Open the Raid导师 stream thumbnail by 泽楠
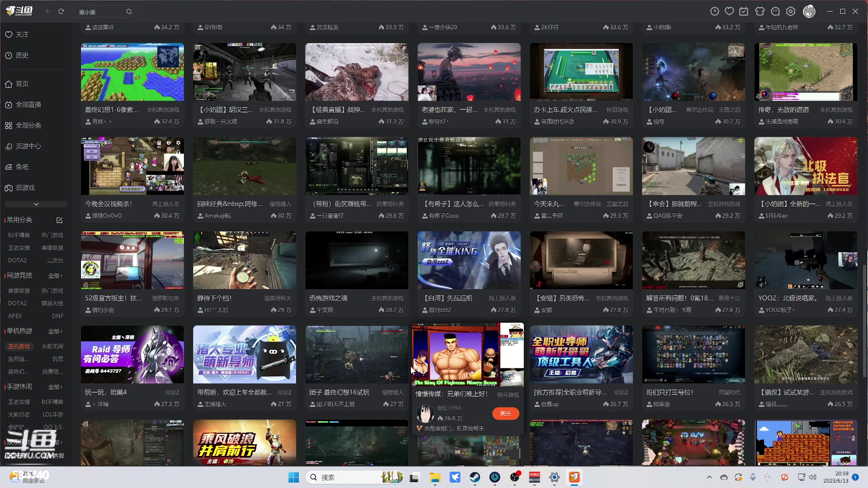 pyautogui.click(x=132, y=355)
